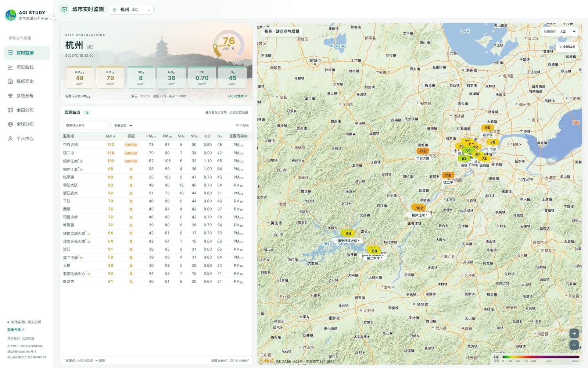
Task: Focus the 搜索站点名称 search field
Action: point(85,125)
